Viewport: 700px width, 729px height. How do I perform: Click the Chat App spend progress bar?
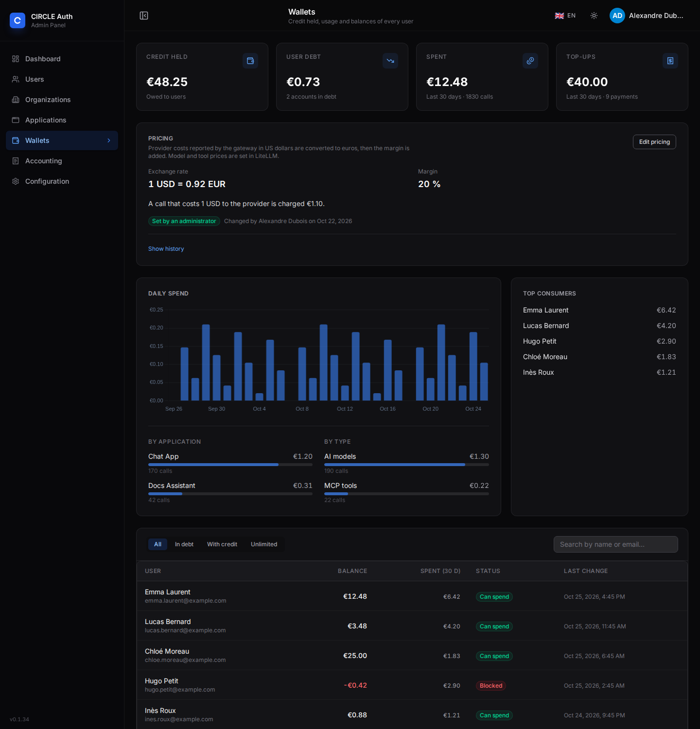(x=230, y=465)
